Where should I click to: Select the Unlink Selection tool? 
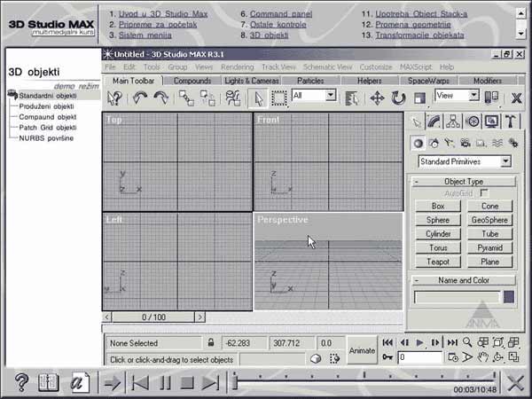pyautogui.click(x=207, y=98)
